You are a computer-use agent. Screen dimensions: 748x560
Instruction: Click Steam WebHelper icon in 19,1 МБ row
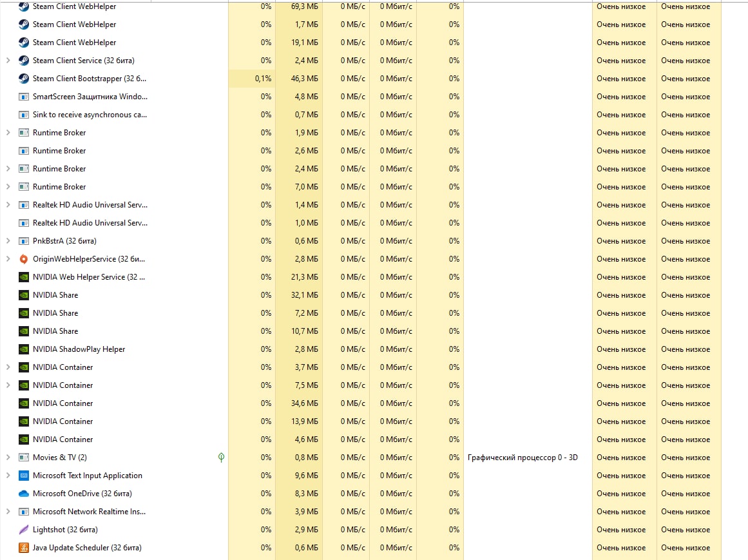click(23, 43)
